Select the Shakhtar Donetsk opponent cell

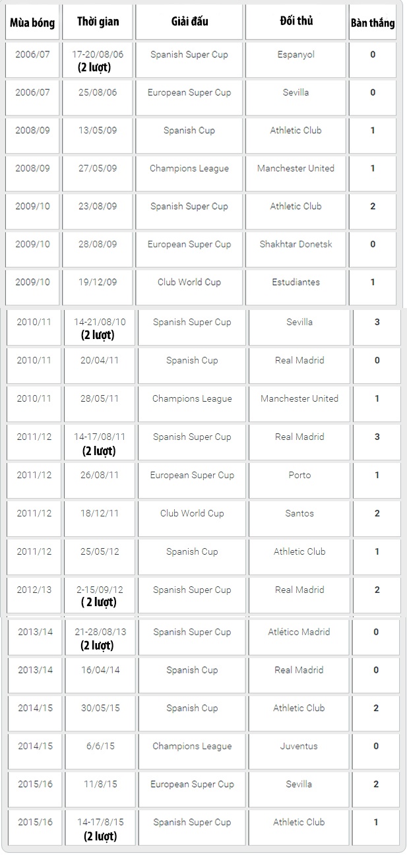click(x=296, y=244)
